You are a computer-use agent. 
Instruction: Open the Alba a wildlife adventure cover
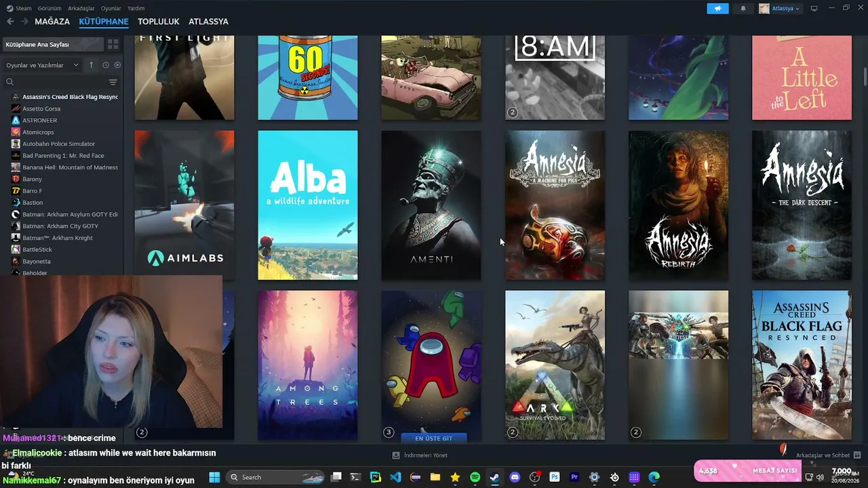(x=308, y=205)
